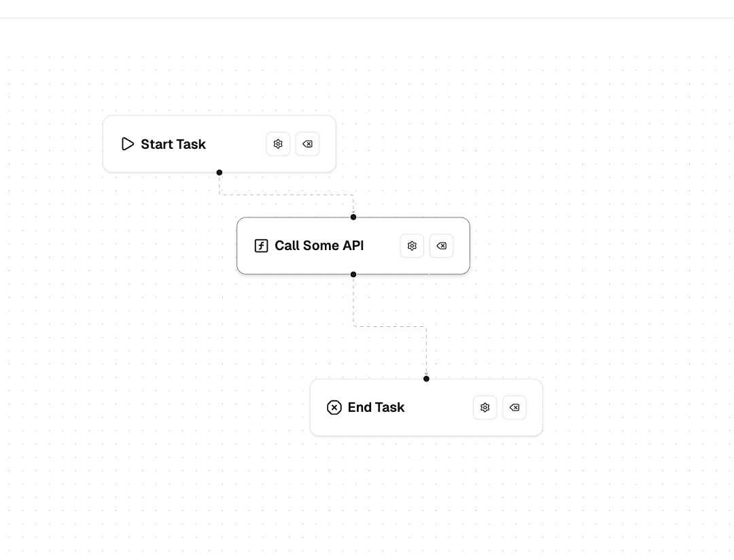Click the input port atop Call Some API
Image resolution: width=734 pixels, height=560 pixels.
point(353,217)
